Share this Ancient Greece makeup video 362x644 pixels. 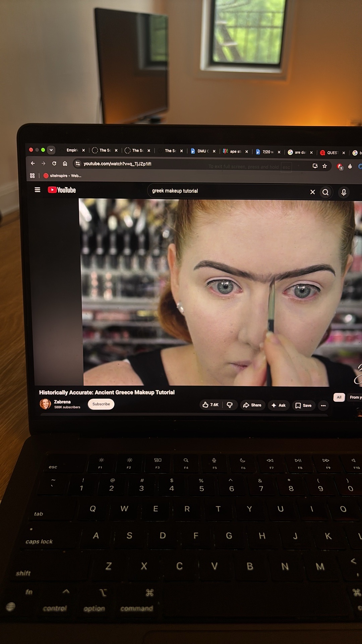coord(252,405)
